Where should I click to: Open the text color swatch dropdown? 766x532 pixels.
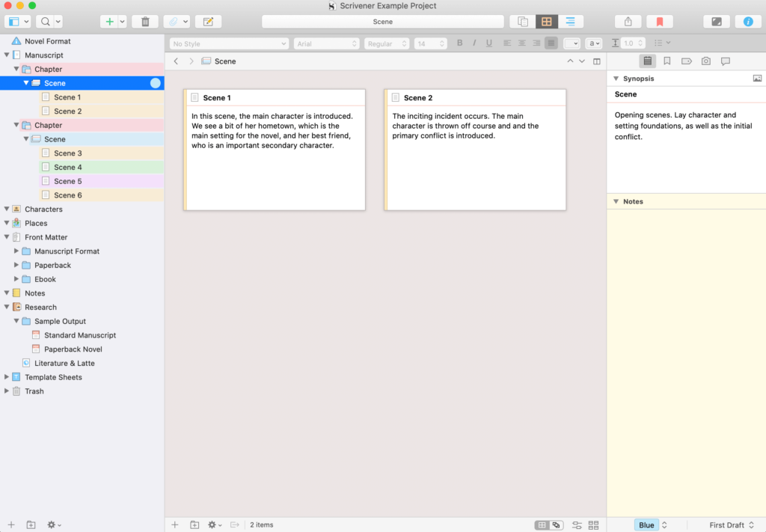tap(572, 43)
